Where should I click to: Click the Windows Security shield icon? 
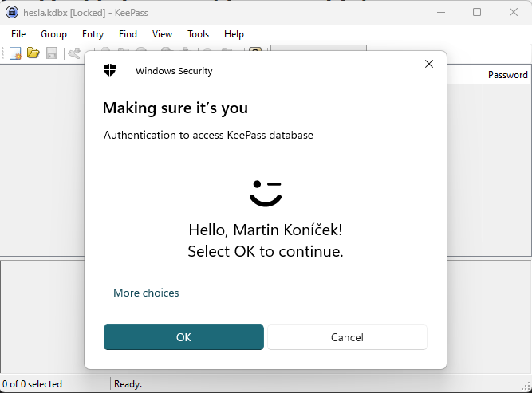[109, 70]
